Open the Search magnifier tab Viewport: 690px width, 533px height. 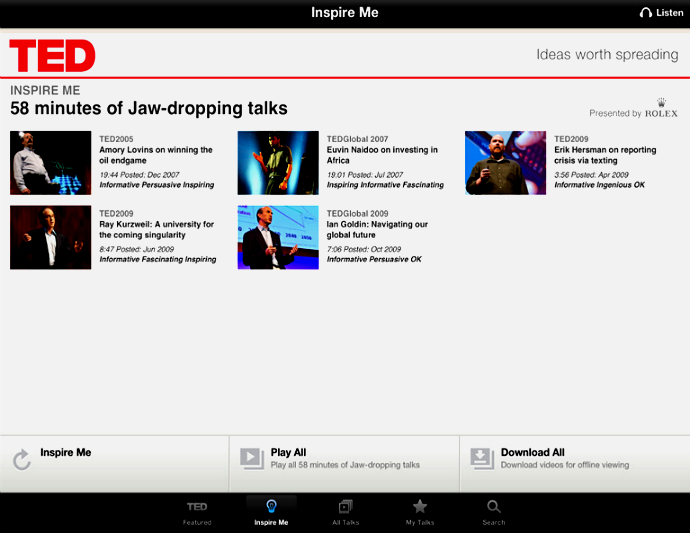pos(494,507)
